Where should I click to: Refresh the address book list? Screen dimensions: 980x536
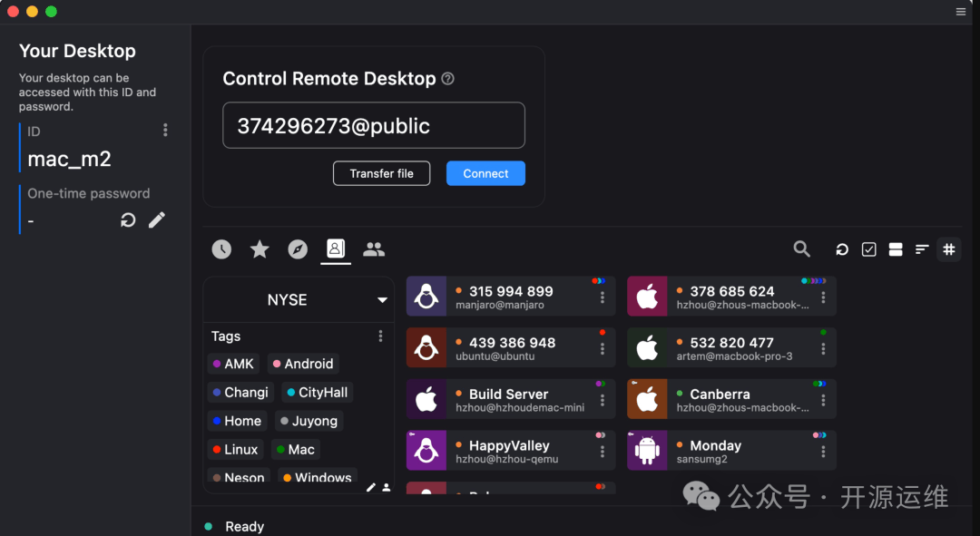pyautogui.click(x=842, y=249)
